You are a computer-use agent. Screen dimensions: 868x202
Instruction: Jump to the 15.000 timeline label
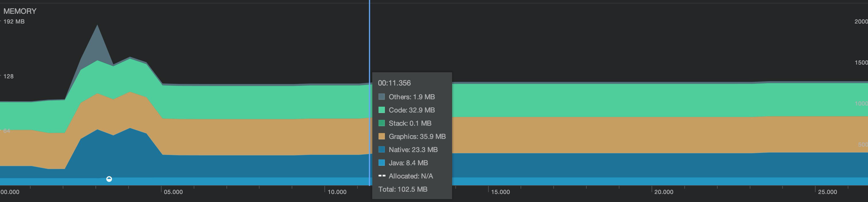pyautogui.click(x=500, y=192)
